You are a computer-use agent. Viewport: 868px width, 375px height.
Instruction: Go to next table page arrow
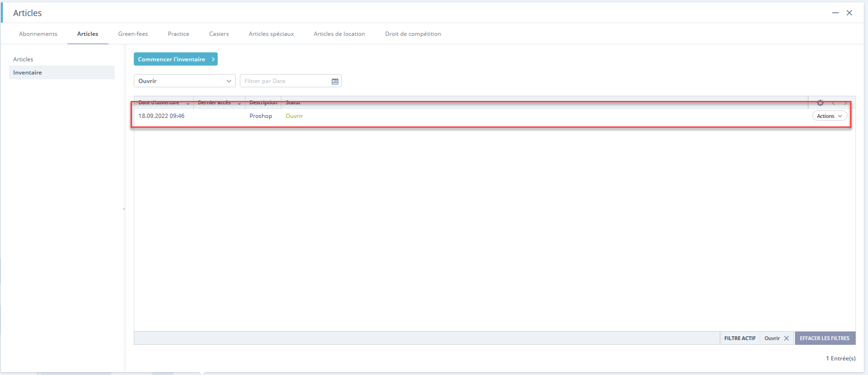[x=845, y=103]
